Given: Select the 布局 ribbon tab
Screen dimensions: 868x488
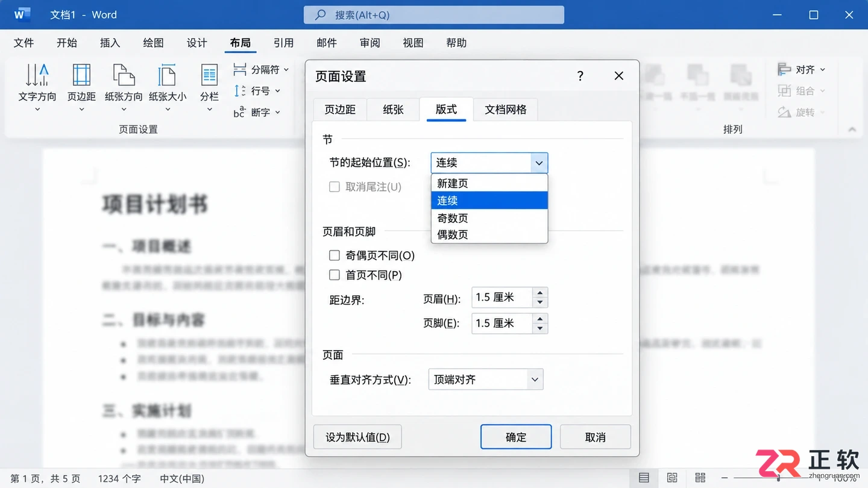Looking at the screenshot, I should [241, 43].
